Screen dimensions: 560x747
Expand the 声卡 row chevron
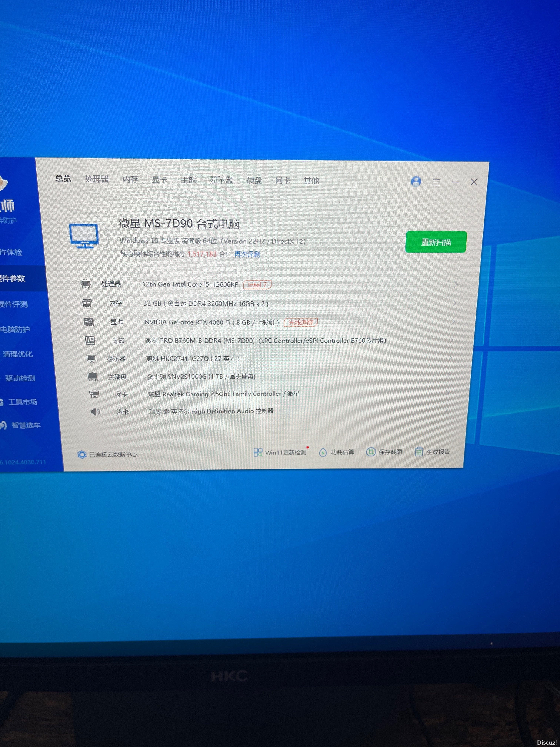(x=446, y=410)
